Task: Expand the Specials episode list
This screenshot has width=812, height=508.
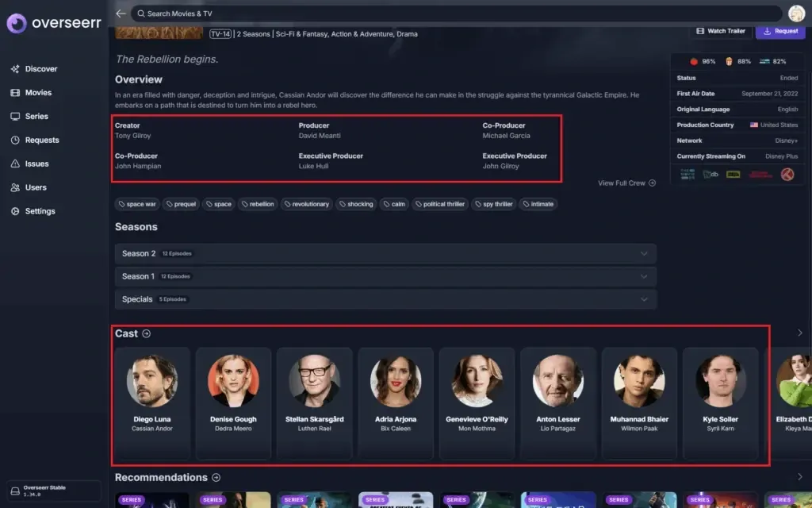Action: tap(385, 299)
